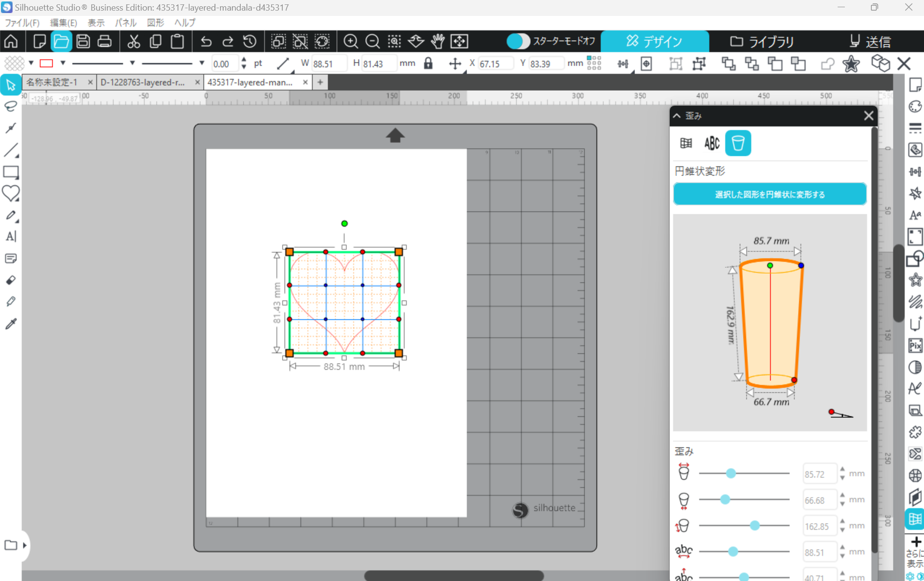
Task: Open the conical cup warp tab
Action: coord(738,143)
